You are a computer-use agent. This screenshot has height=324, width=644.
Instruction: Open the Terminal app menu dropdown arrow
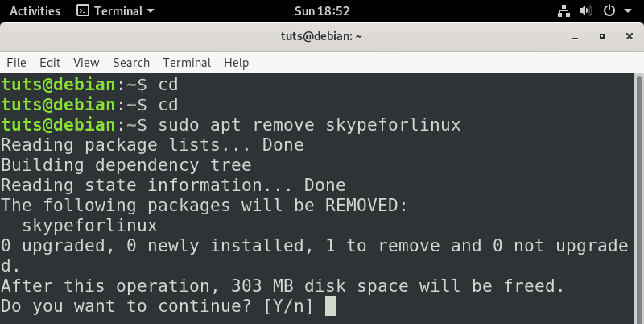(x=151, y=11)
